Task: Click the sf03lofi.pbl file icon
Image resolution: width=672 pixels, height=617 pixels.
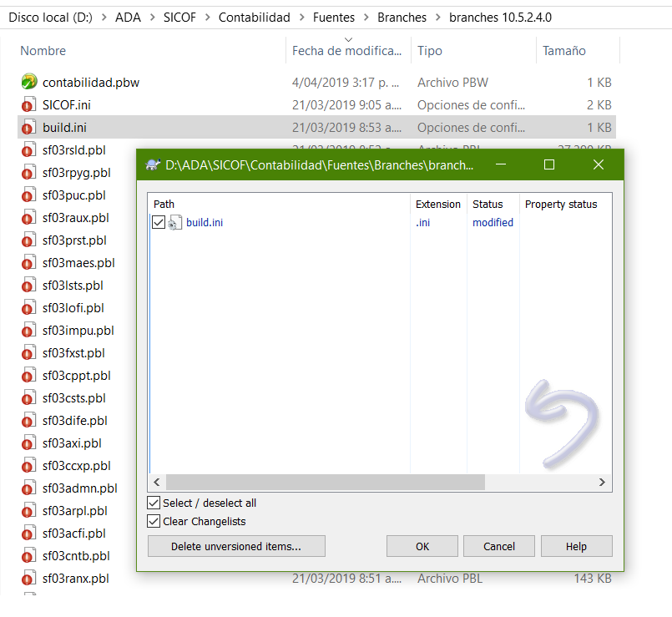Action: [28, 308]
